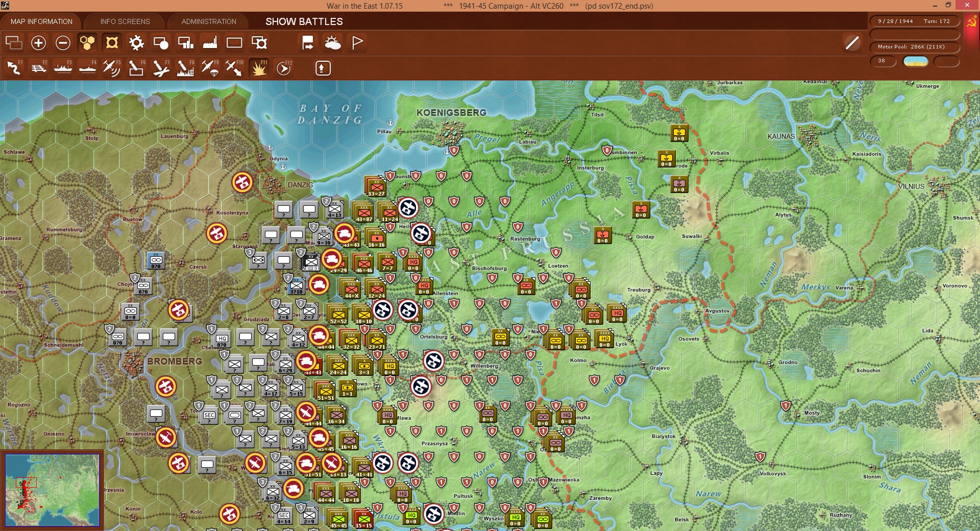Toggle the highlighted unit-frame map overlay button
The width and height of the screenshot is (980, 531).
112,43
